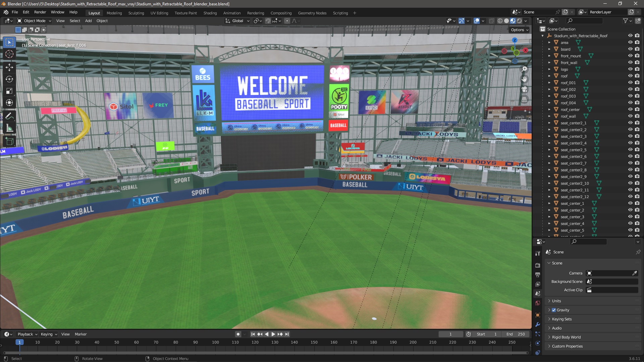Click the pan hand viewport gizmo

524,79
